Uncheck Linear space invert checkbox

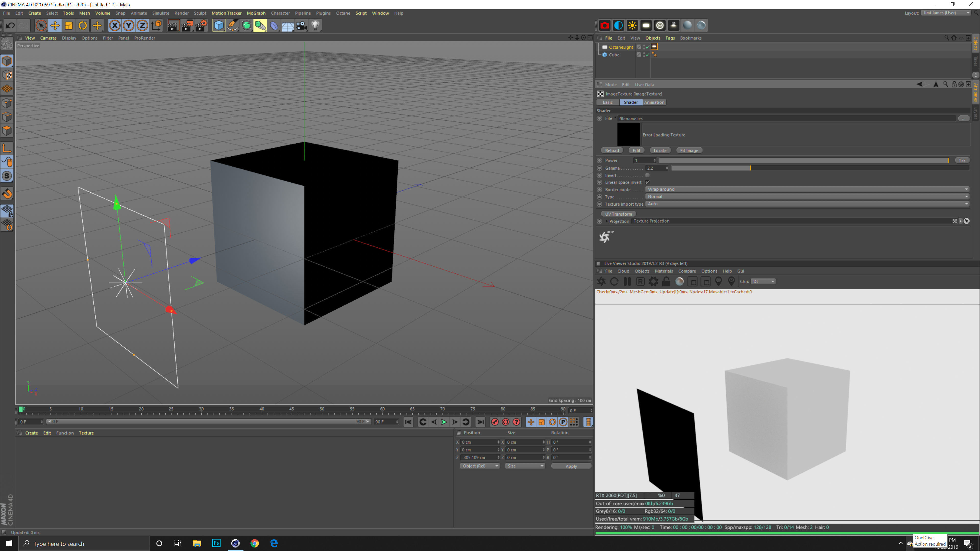click(x=647, y=182)
